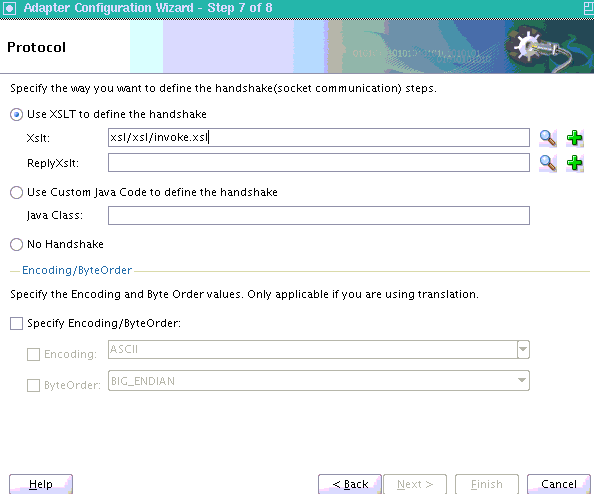Screen dimensions: 594x494
Task: Click the Finish button
Action: click(x=487, y=484)
